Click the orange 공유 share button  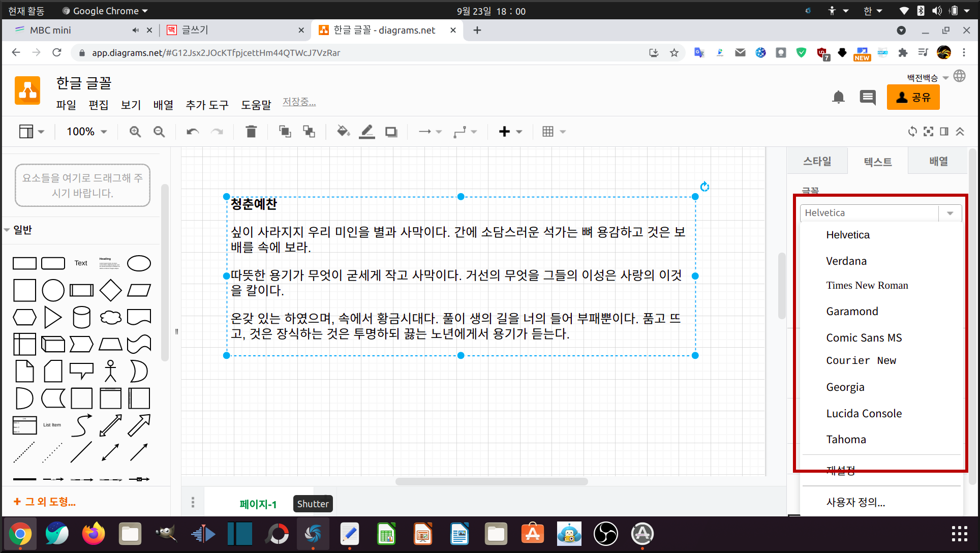pos(913,97)
